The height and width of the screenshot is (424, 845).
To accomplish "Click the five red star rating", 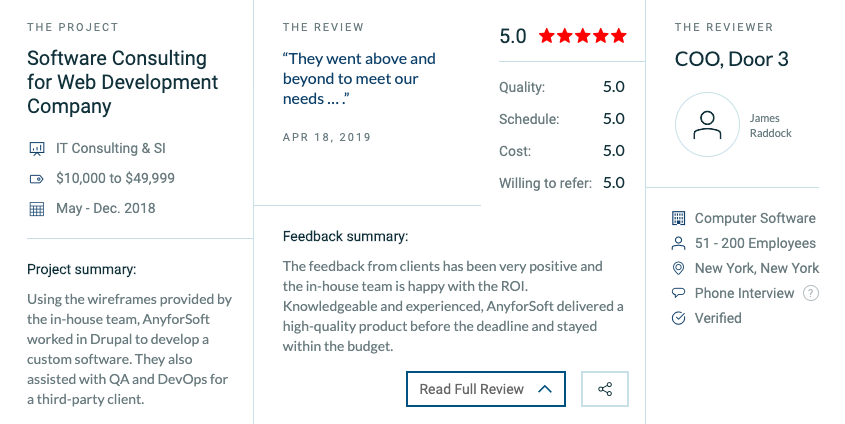I will [x=583, y=36].
